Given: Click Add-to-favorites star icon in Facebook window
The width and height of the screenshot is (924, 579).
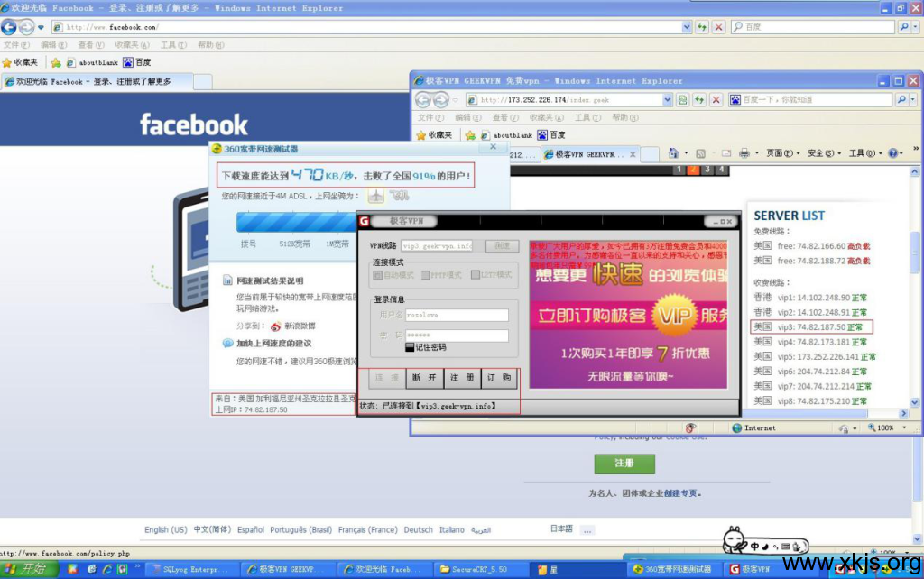Looking at the screenshot, I should click(56, 62).
